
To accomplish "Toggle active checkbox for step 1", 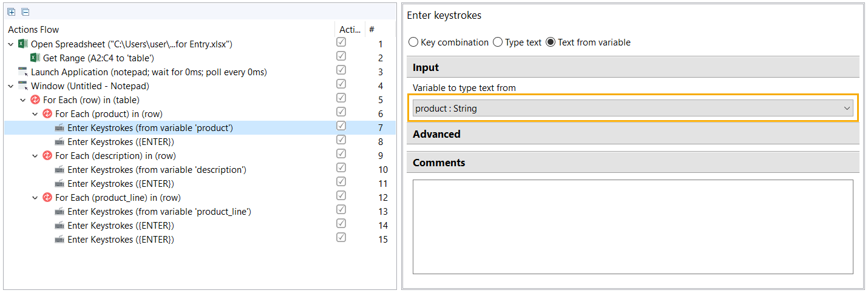I will coord(341,42).
